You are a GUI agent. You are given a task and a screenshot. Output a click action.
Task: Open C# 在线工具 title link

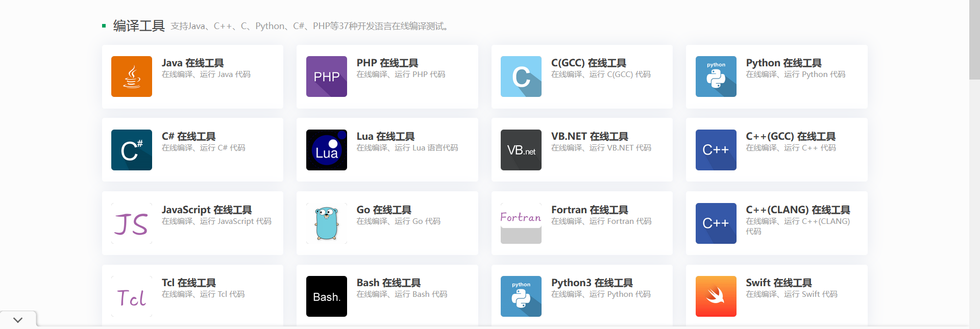click(189, 137)
